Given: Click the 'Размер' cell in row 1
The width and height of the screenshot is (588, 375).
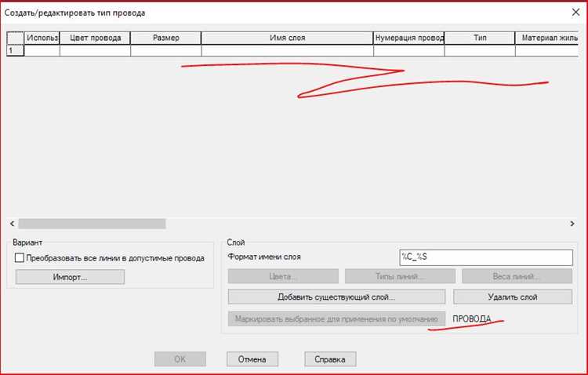Looking at the screenshot, I should [165, 50].
